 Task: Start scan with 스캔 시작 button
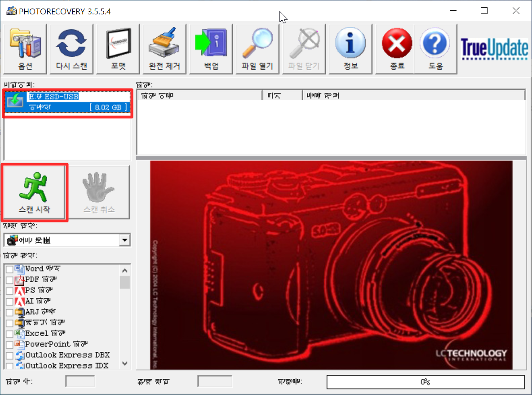(34, 192)
